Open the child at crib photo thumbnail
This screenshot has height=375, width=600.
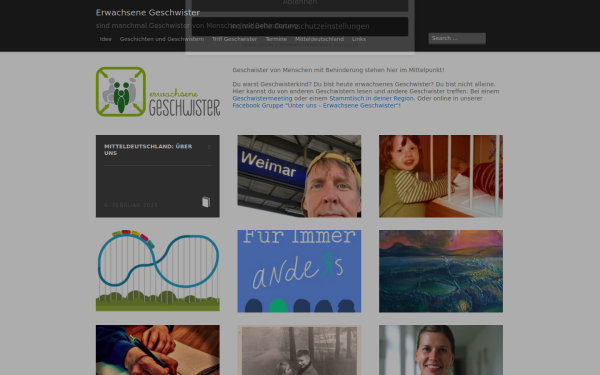click(441, 176)
